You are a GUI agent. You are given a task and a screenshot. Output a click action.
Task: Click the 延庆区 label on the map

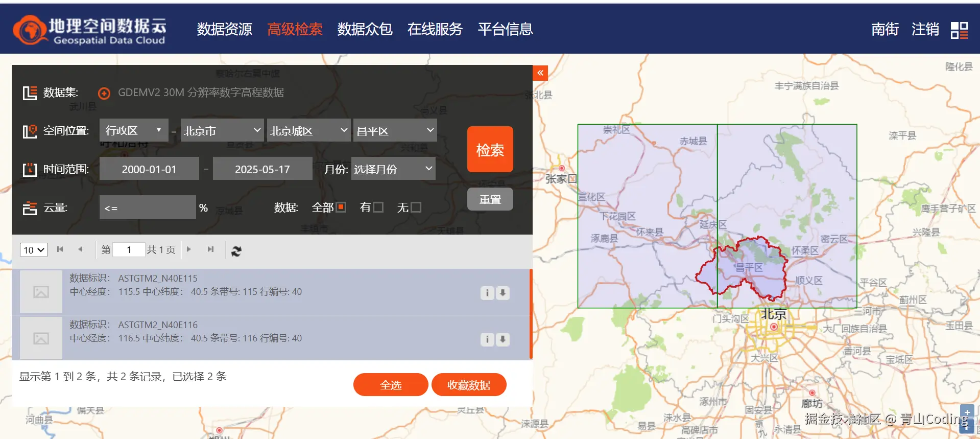(x=713, y=224)
